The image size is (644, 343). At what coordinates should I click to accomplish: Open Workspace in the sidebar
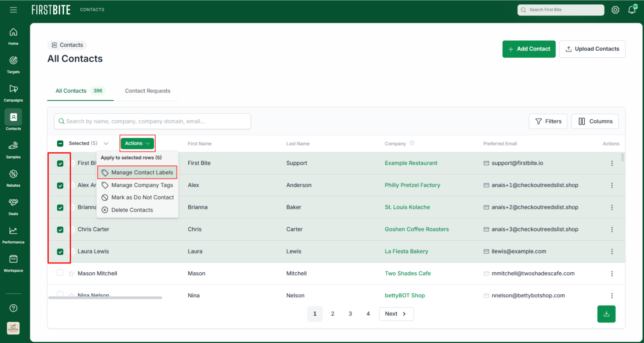pyautogui.click(x=13, y=263)
